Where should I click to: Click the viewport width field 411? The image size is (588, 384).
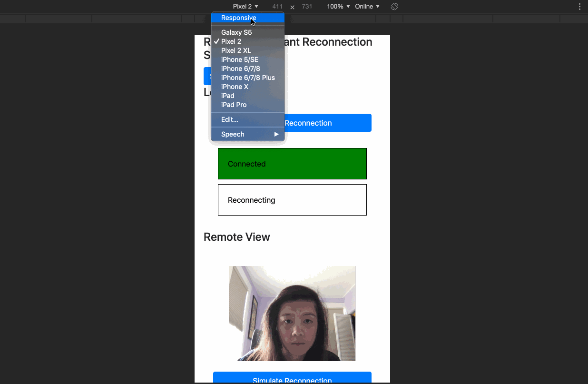click(277, 7)
